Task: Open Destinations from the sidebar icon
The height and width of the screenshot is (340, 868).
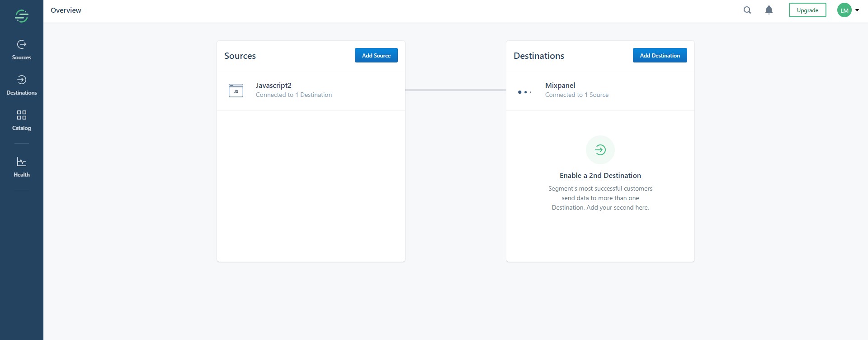Action: point(22,80)
